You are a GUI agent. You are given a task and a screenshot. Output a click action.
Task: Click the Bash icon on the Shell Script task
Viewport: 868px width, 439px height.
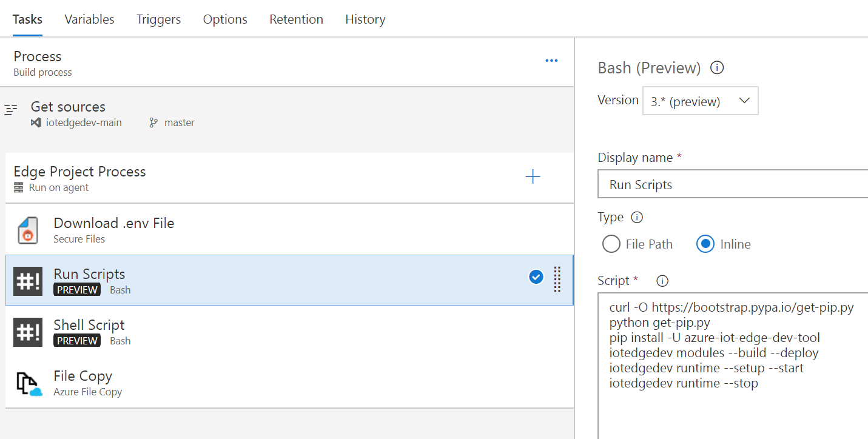[x=27, y=331]
